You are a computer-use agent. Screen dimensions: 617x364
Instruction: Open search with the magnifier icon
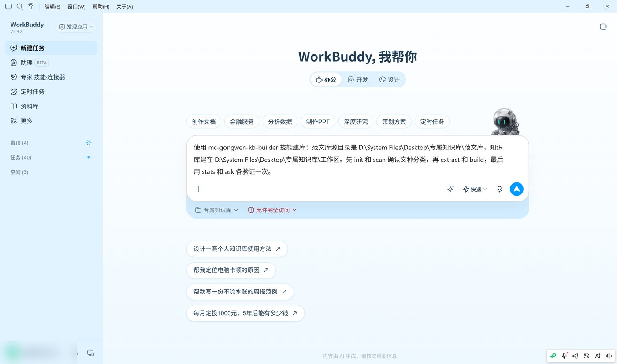coord(20,7)
